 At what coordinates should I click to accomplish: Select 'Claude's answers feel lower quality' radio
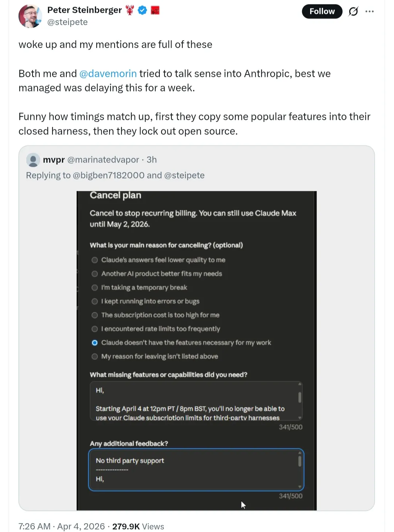point(95,260)
